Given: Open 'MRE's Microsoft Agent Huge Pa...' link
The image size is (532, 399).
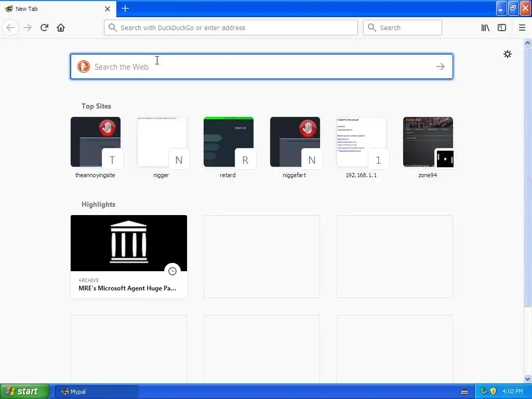Looking at the screenshot, I should pyautogui.click(x=127, y=288).
